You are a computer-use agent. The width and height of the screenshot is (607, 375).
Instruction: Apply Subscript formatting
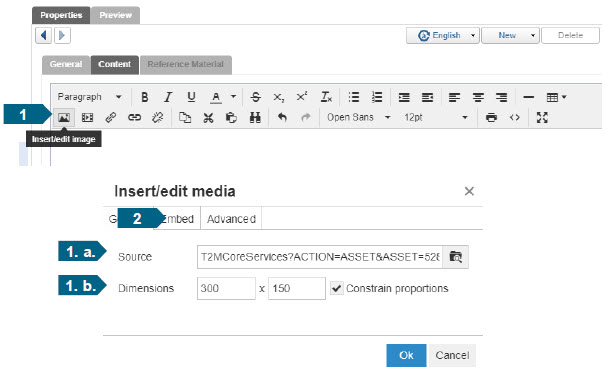279,97
